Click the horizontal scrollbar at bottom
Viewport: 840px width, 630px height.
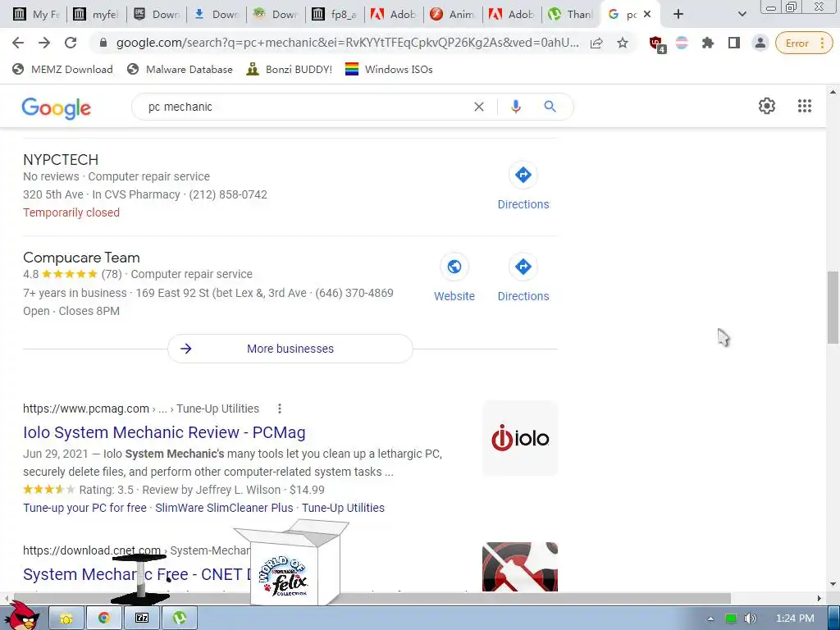372,598
